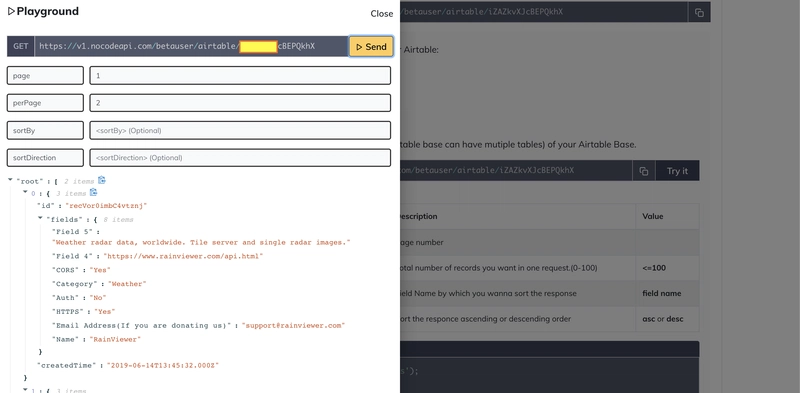The height and width of the screenshot is (393, 800).
Task: Click the Playground title icon
Action: [x=11, y=11]
